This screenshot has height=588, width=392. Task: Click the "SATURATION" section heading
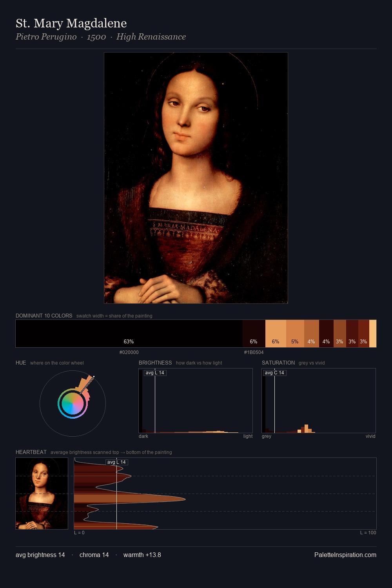click(278, 363)
